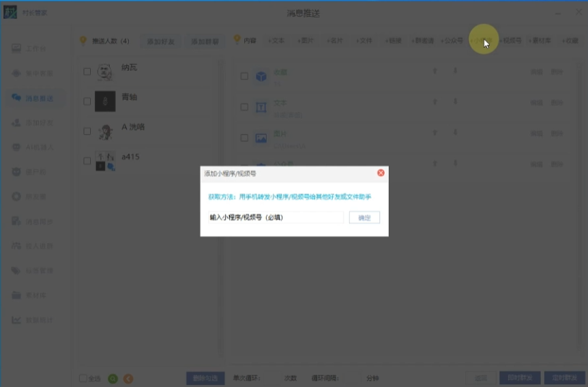Edit the 文本 content row
Screen dimensions: 588x387
pyautogui.click(x=537, y=102)
